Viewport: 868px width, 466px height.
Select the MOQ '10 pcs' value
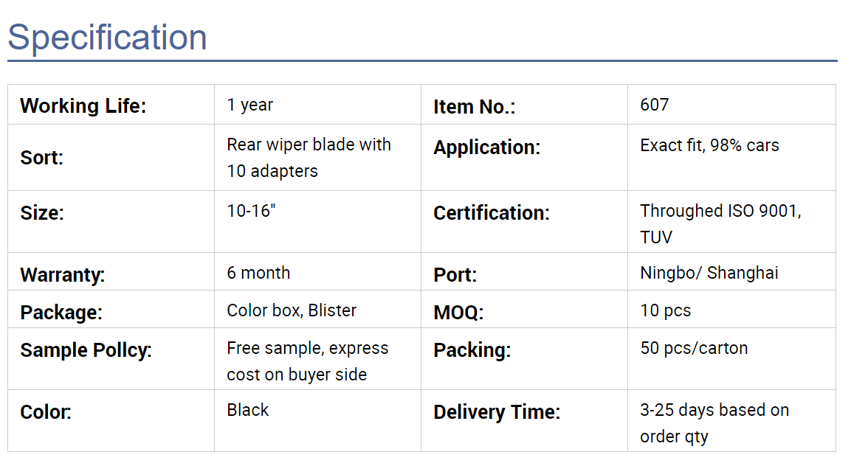pyautogui.click(x=666, y=310)
